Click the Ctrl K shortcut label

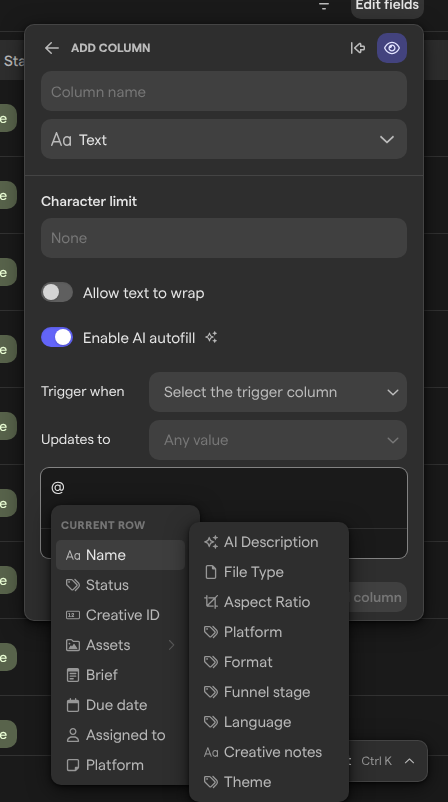[x=376, y=761]
